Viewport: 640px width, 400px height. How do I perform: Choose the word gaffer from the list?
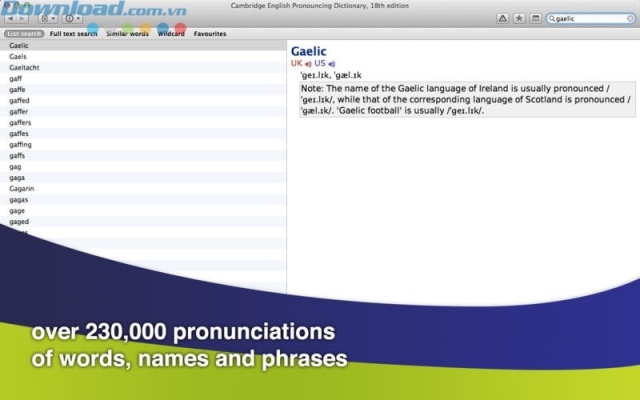18,111
